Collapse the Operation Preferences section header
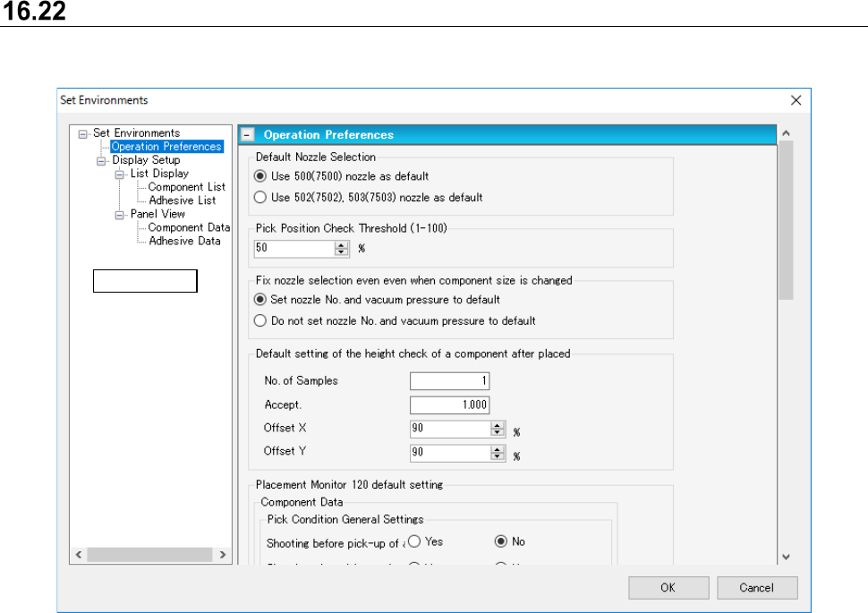The height and width of the screenshot is (613, 868). (x=247, y=135)
